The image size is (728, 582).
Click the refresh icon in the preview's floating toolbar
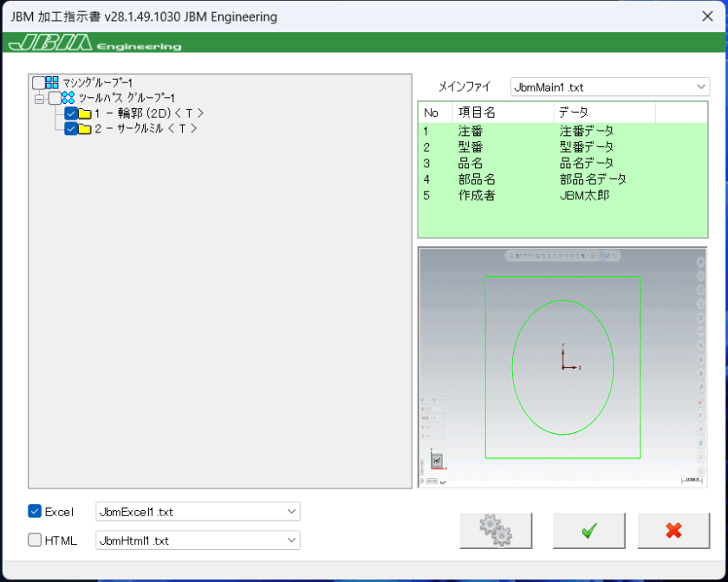click(607, 255)
